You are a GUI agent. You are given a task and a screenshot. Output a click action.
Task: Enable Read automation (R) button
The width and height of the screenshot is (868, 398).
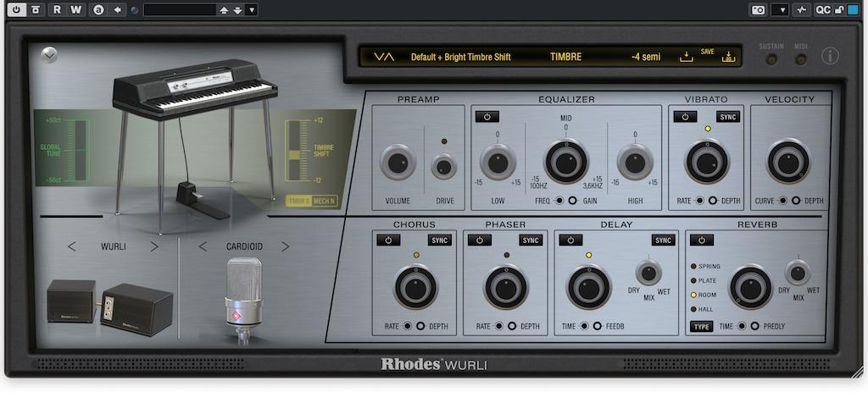58,9
